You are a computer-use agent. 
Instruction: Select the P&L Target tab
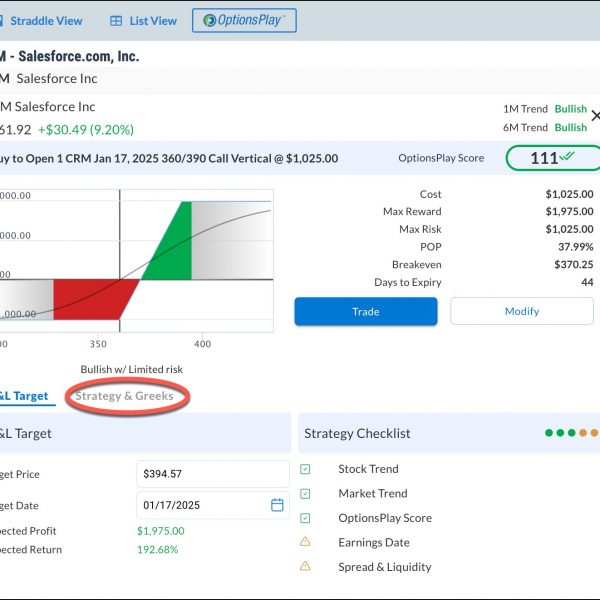pos(24,396)
